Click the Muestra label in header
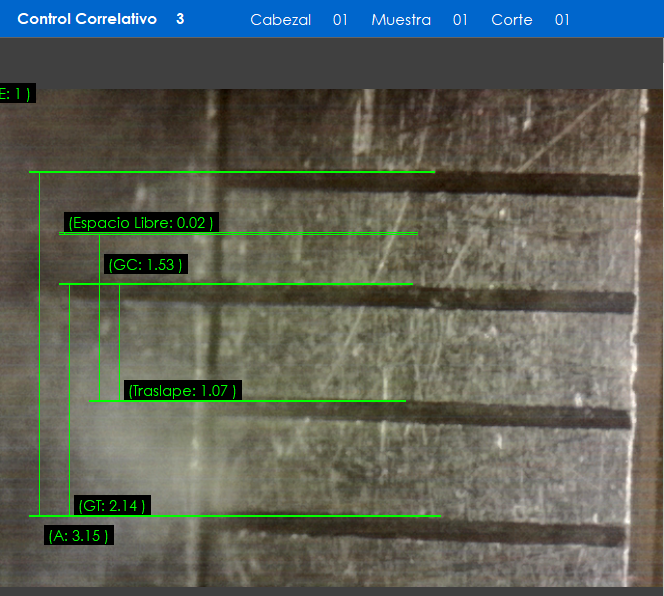 pos(401,20)
